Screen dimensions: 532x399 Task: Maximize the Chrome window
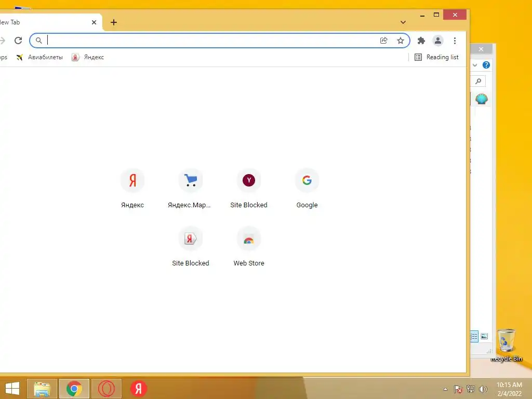pyautogui.click(x=436, y=15)
